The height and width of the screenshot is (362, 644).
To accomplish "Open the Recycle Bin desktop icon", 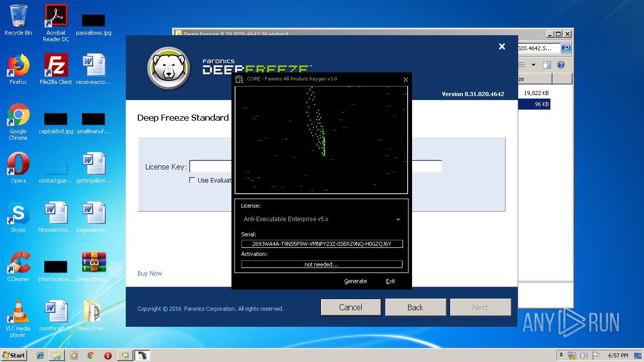I will click(x=18, y=20).
